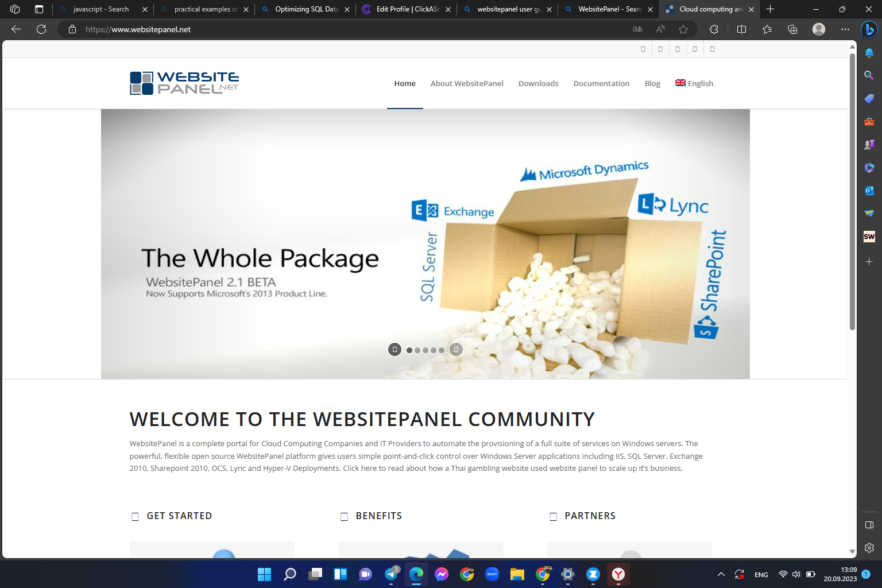Switch to the Optimizing SQL Data tab
The height and width of the screenshot is (588, 882).
point(306,9)
